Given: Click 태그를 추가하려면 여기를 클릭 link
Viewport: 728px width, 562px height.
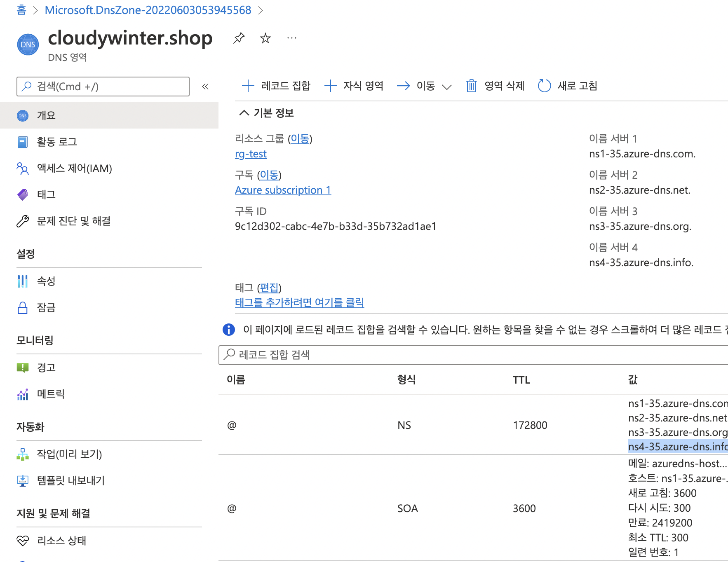Looking at the screenshot, I should coord(299,303).
